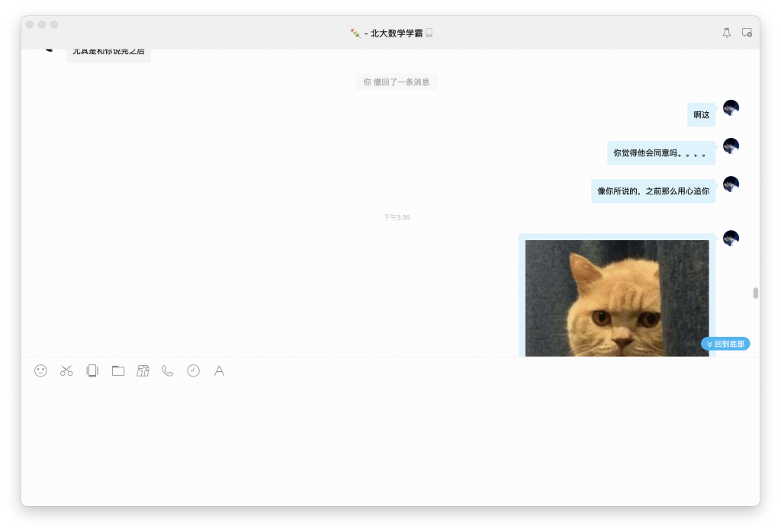Click the group title 北大数学学霸
781x532 pixels.
(390, 32)
